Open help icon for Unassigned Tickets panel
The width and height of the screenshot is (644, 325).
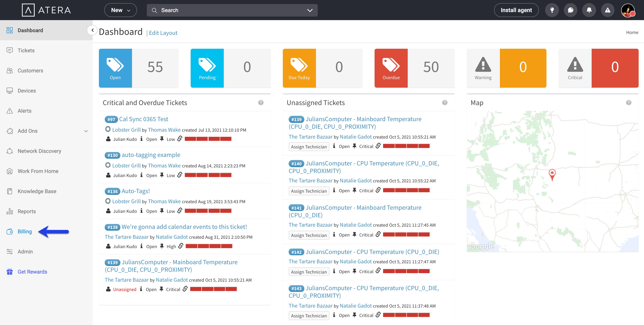[445, 103]
